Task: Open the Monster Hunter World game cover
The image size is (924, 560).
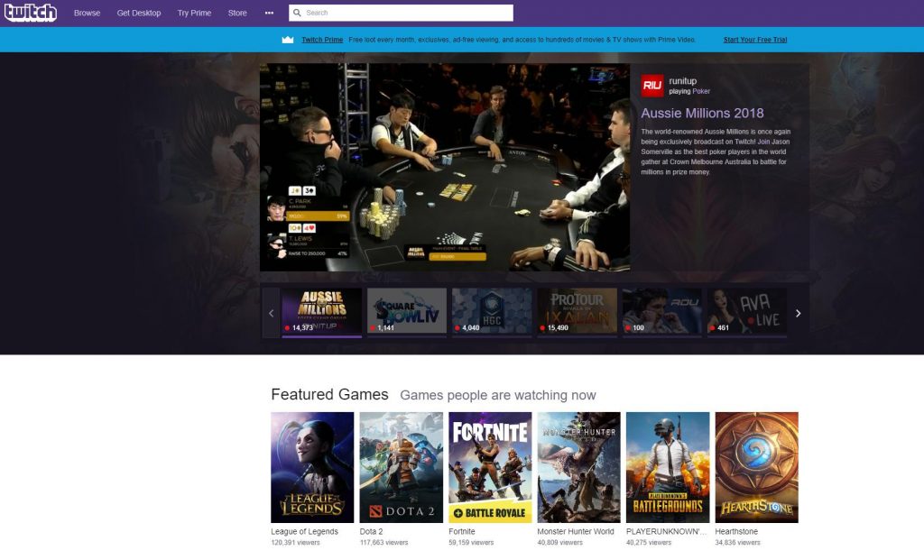Action: coord(578,467)
